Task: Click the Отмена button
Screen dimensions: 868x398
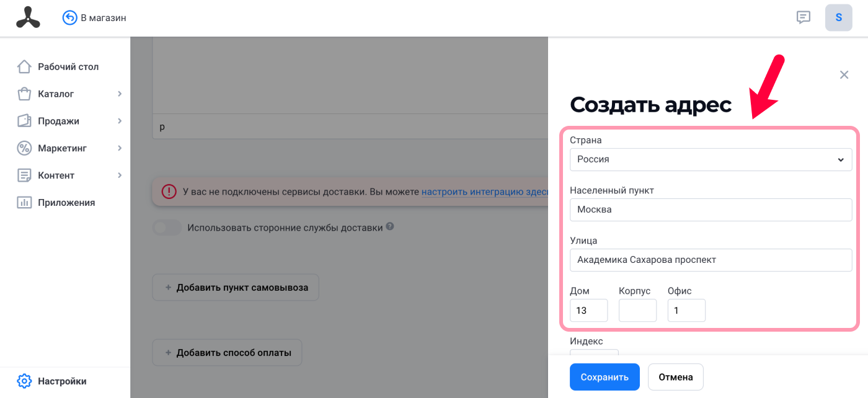Action: point(676,377)
